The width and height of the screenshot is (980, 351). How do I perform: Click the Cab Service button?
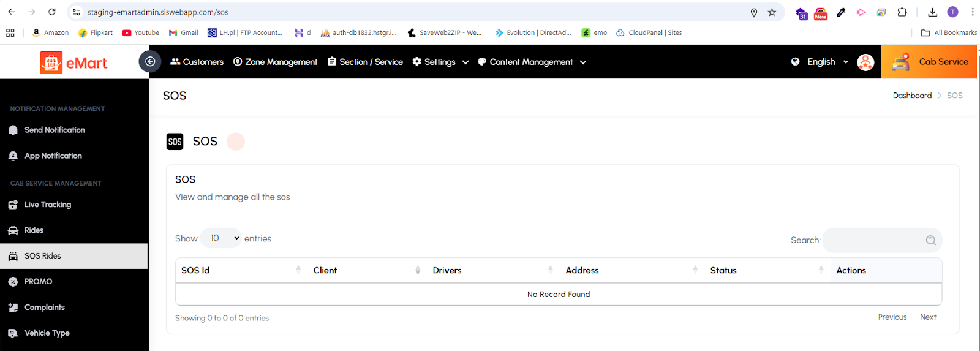[x=929, y=62]
